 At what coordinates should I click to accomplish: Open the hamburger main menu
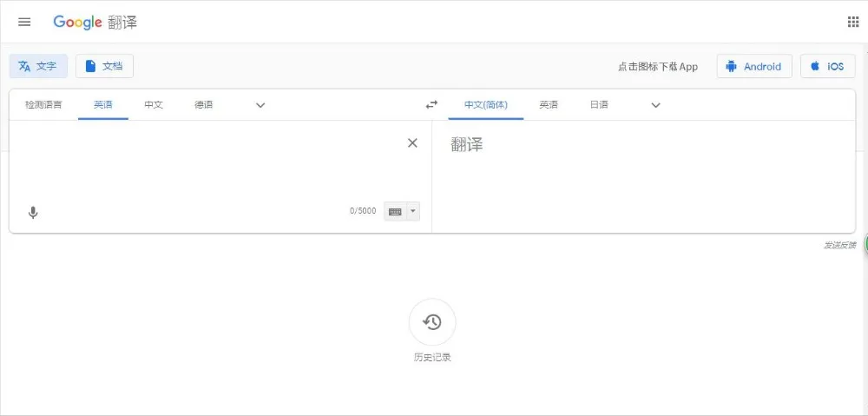(x=24, y=23)
